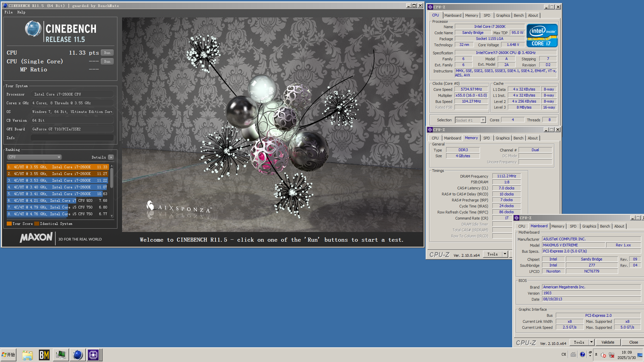Click the Mainboard CPU-Z window title icon

point(517,218)
